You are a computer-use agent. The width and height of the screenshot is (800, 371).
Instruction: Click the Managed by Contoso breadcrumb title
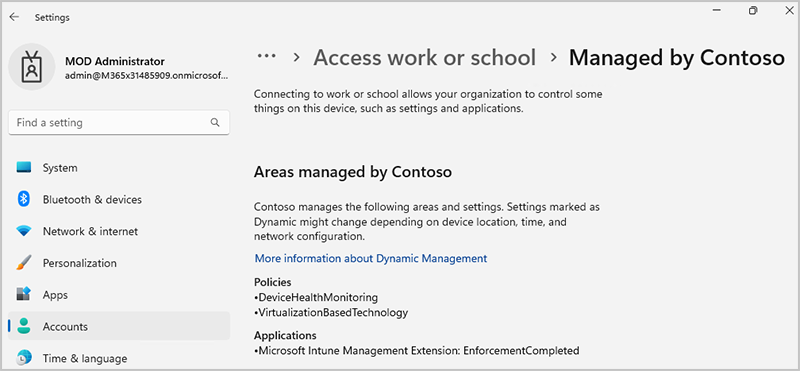tap(677, 57)
